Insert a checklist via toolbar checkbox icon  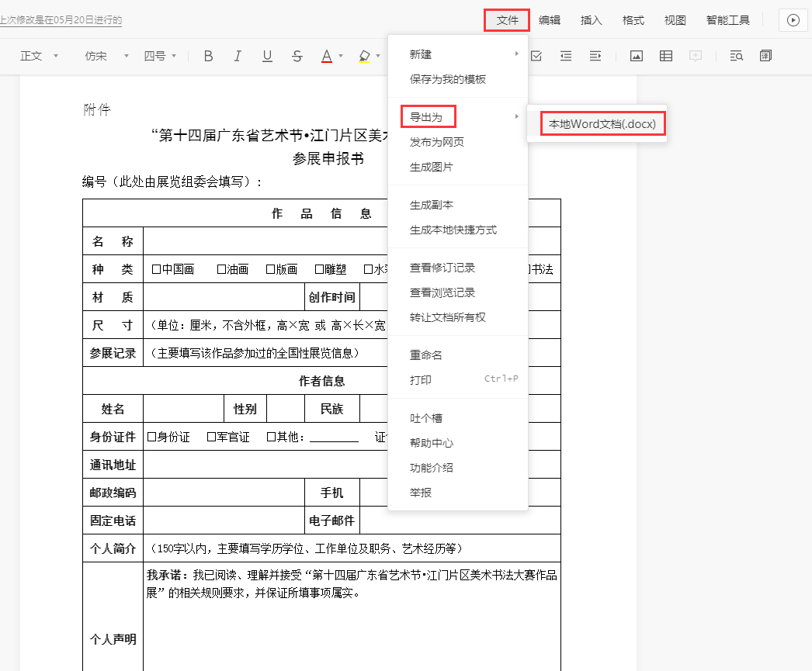point(536,56)
